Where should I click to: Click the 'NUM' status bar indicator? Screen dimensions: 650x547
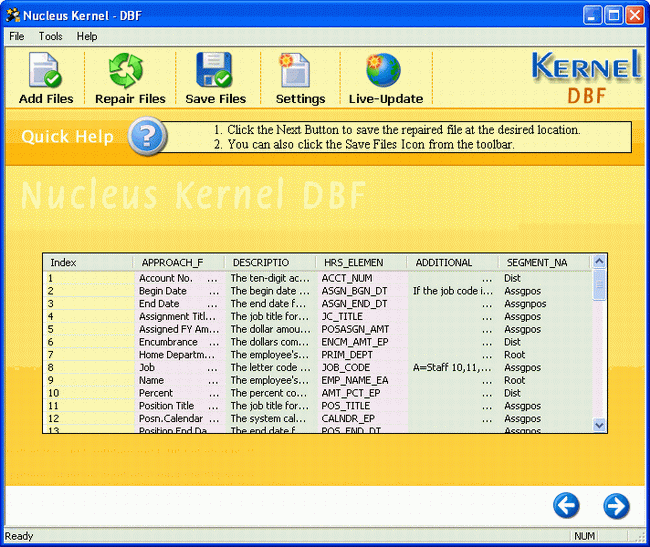point(585,536)
